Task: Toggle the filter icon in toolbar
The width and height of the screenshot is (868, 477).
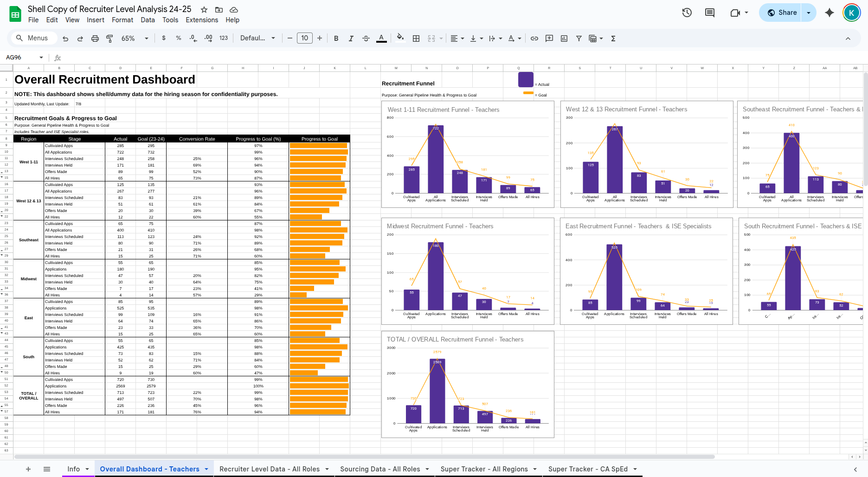Action: click(579, 38)
